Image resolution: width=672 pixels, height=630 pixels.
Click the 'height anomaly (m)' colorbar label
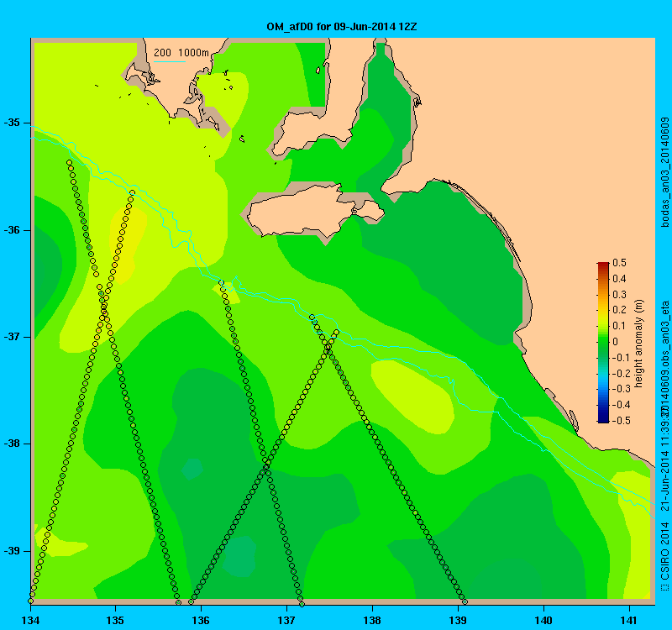[x=638, y=344]
